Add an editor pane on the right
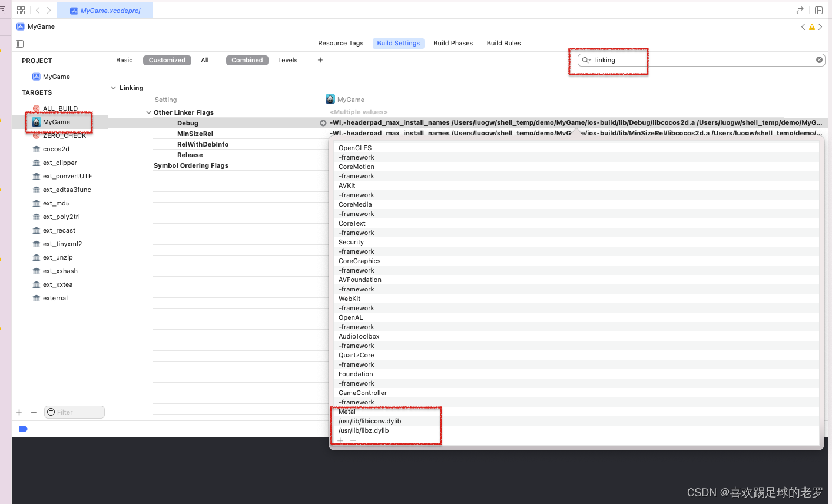The height and width of the screenshot is (504, 832). (x=818, y=10)
